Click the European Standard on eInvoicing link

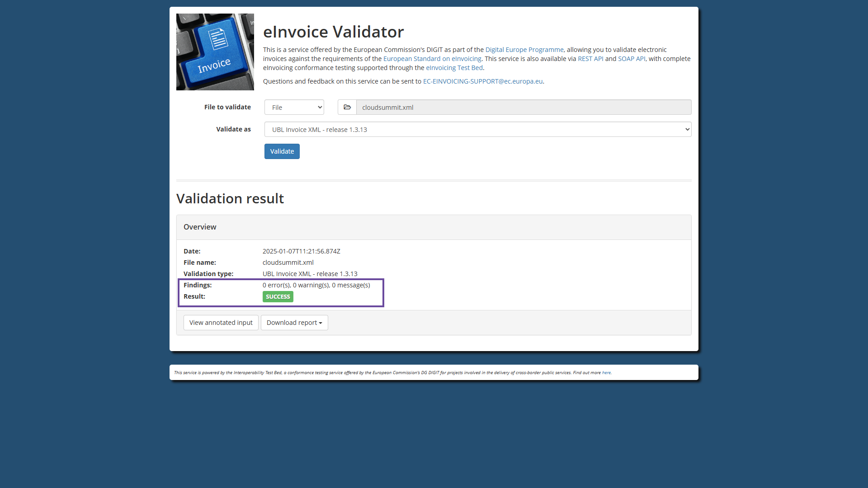(432, 58)
